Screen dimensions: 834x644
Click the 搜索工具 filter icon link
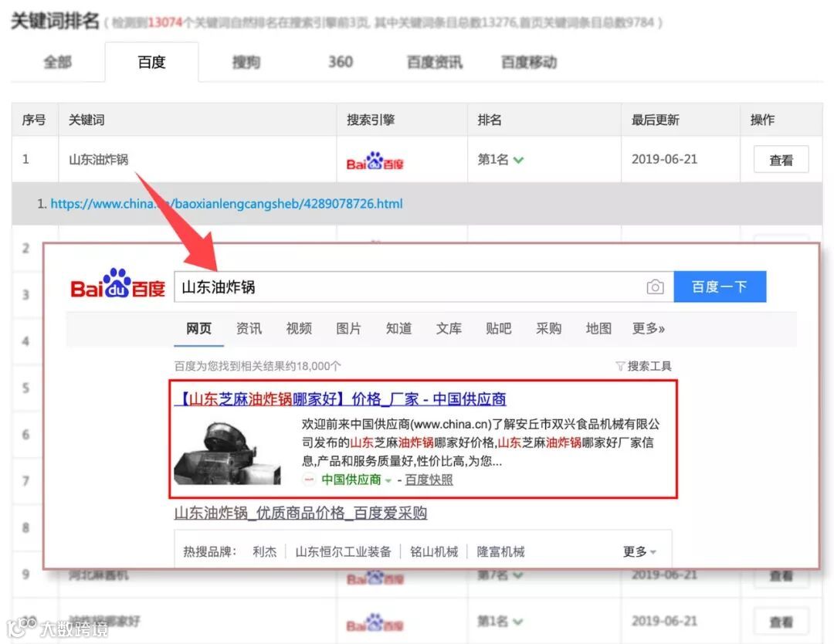643,366
